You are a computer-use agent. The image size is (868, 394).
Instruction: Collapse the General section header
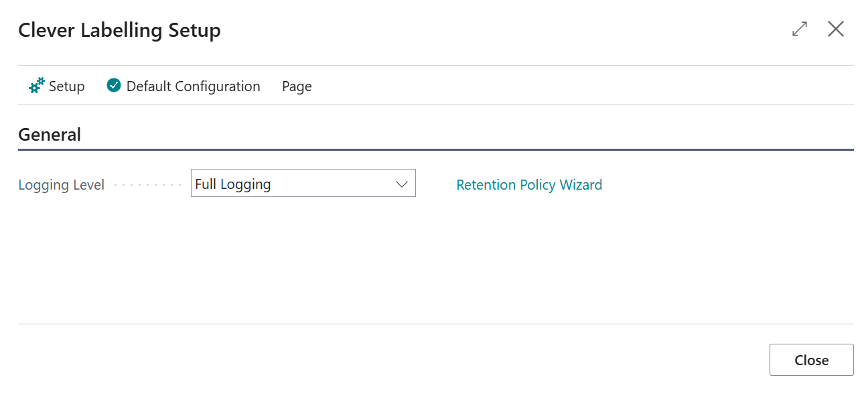tap(50, 135)
